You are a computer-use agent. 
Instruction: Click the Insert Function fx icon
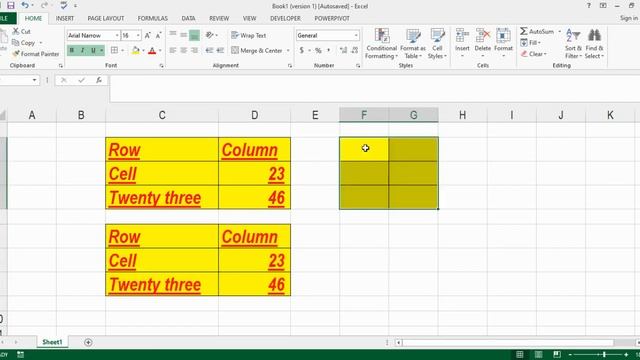[x=99, y=80]
